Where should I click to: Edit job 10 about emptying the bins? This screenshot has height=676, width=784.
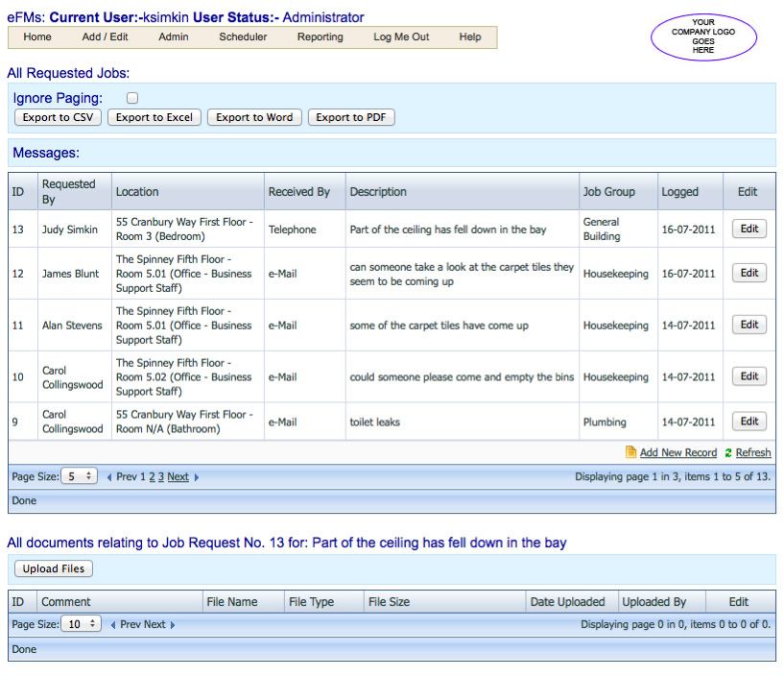coord(749,376)
